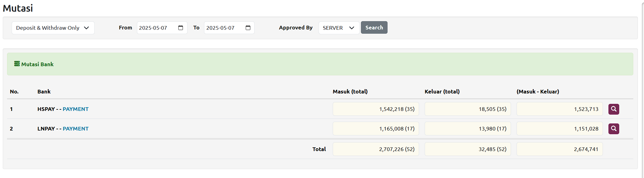Click the Mutasi Bank list icon
Image resolution: width=644 pixels, height=178 pixels.
pos(17,64)
